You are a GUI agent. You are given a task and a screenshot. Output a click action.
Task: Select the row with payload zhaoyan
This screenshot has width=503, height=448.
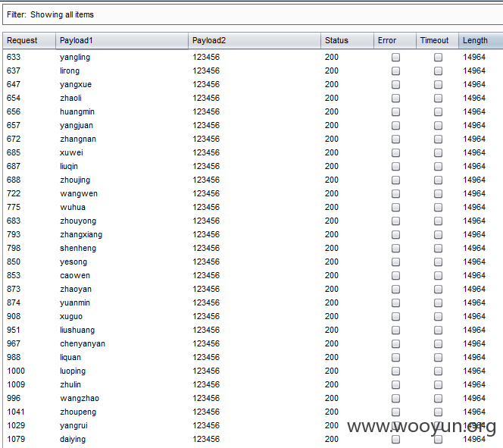(253, 289)
